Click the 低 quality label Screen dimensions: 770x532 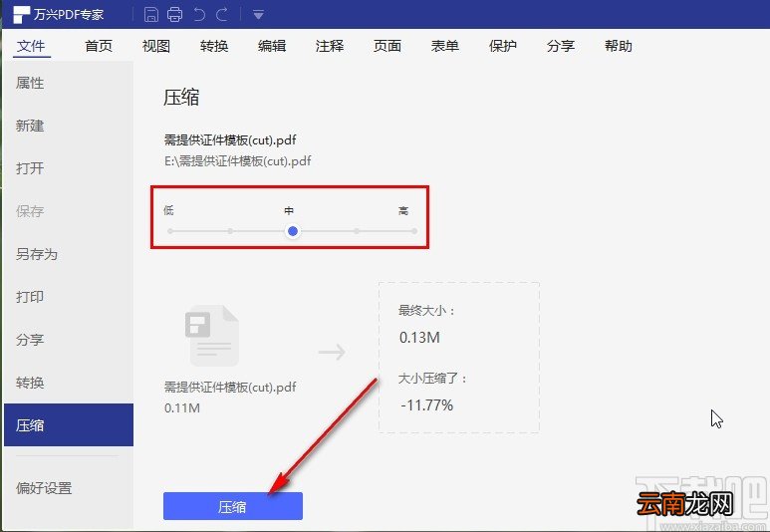click(169, 211)
